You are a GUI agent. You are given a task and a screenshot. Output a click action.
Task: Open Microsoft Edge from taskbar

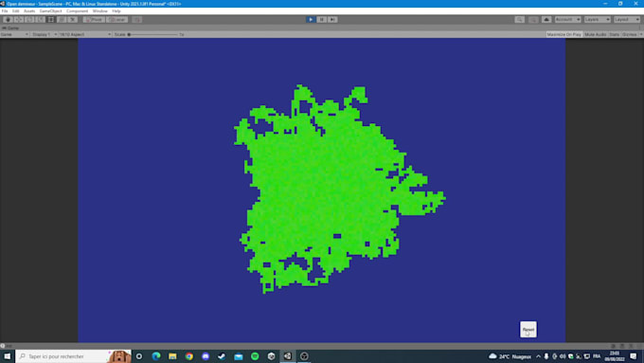[x=156, y=356]
